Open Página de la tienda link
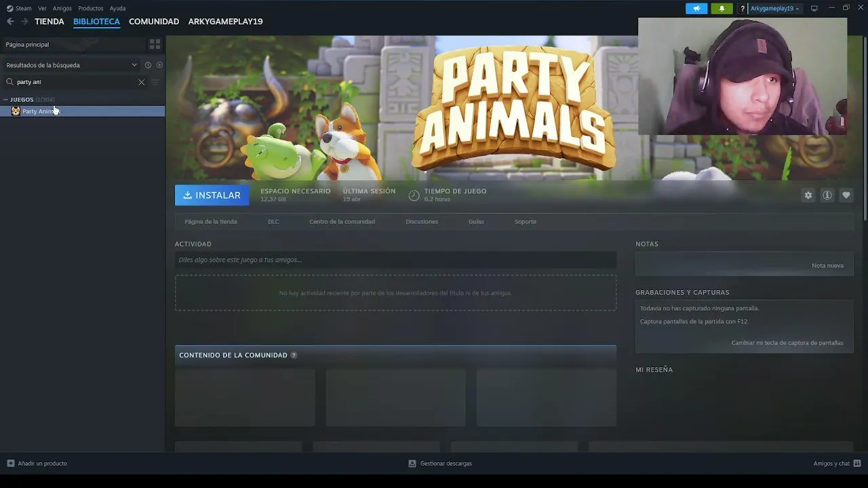Screen dimensions: 868x488 pos(211,222)
